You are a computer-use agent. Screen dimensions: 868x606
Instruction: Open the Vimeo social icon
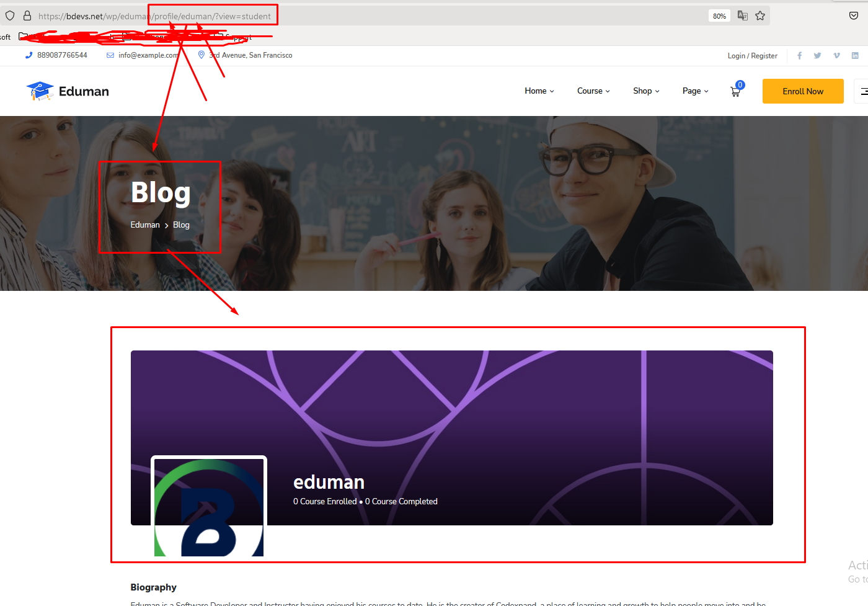836,56
